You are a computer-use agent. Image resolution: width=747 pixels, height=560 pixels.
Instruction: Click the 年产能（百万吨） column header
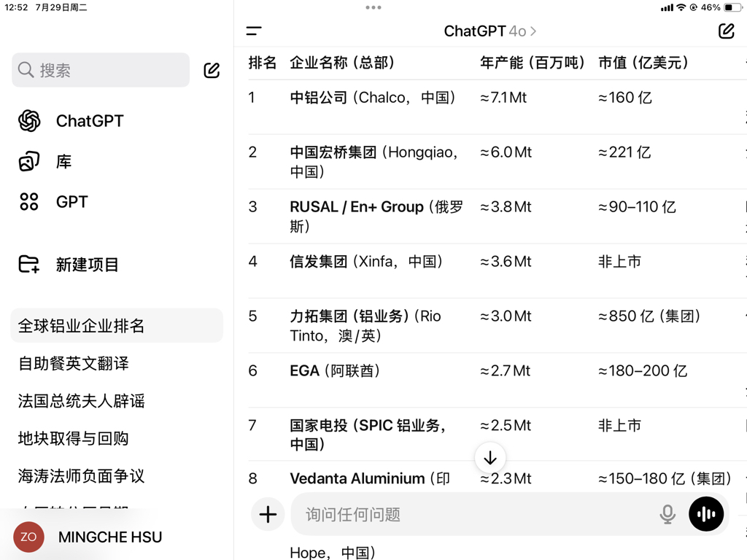[532, 63]
